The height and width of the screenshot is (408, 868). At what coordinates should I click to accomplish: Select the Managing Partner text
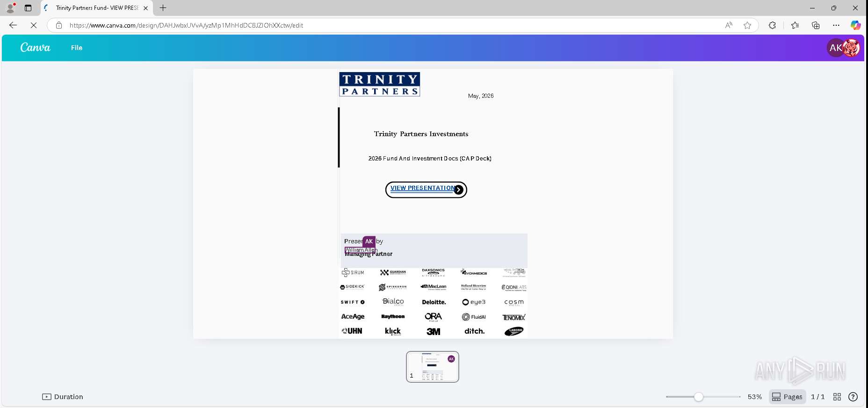pyautogui.click(x=369, y=254)
